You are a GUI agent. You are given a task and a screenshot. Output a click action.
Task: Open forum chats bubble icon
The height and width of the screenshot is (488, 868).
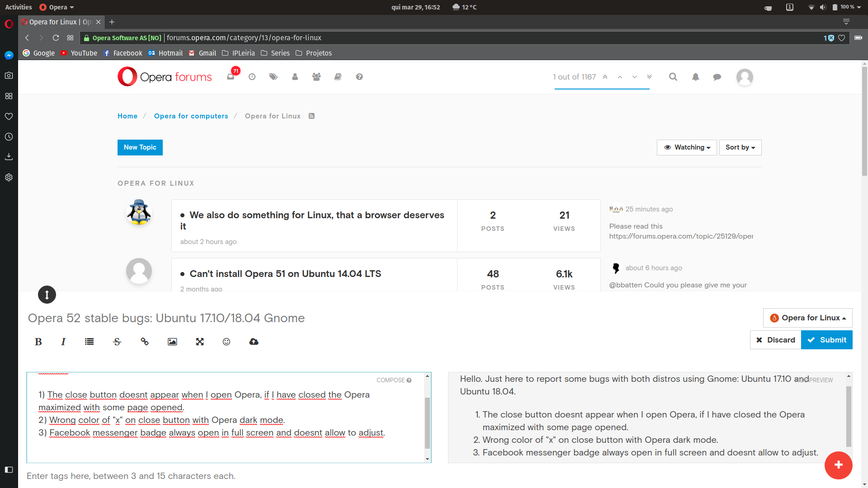tap(717, 77)
